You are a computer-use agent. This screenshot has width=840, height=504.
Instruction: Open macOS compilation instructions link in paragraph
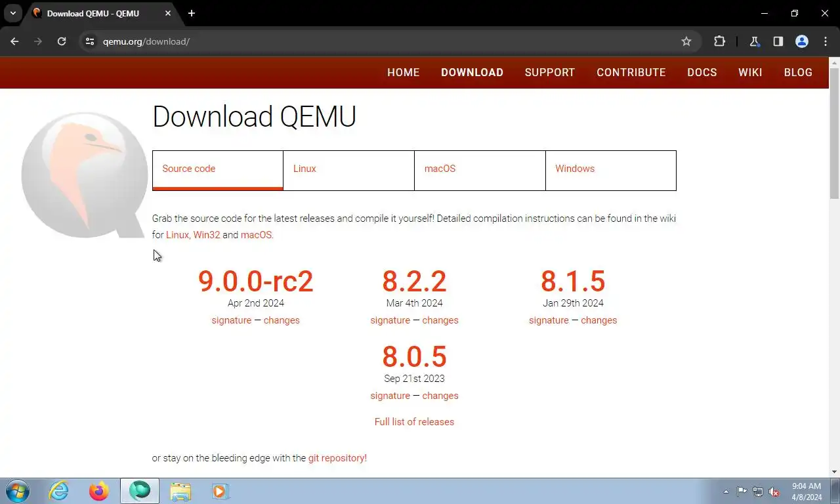click(x=256, y=235)
